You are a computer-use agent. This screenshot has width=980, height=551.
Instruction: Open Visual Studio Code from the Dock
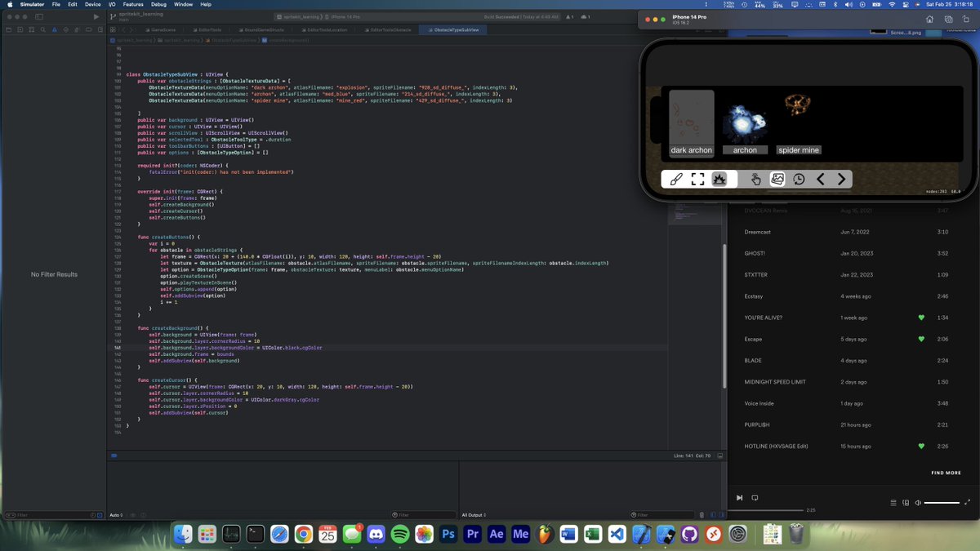point(617,534)
